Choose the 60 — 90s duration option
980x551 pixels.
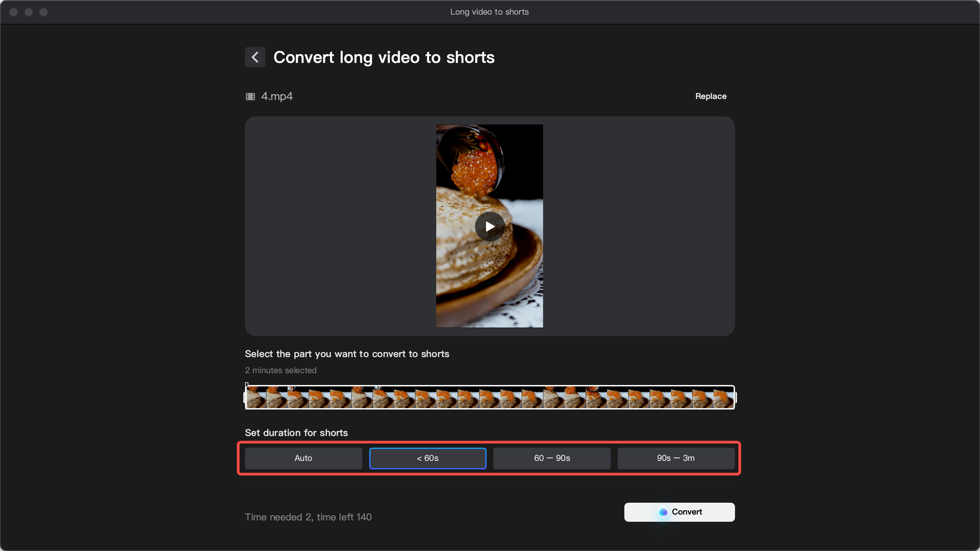[x=552, y=458]
